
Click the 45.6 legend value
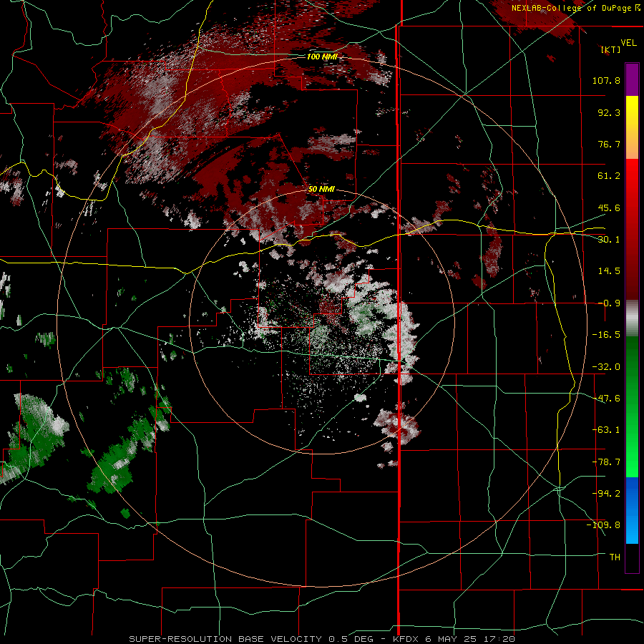coord(609,208)
